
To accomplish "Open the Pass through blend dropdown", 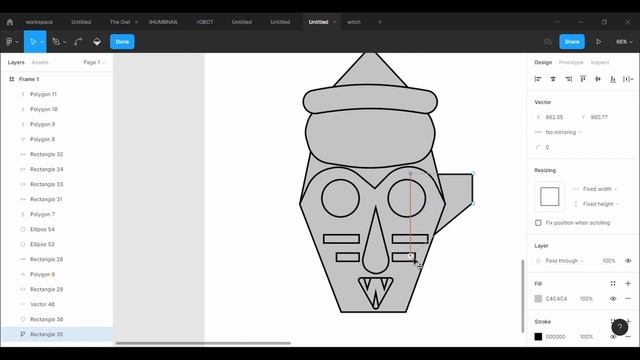I will pyautogui.click(x=564, y=261).
